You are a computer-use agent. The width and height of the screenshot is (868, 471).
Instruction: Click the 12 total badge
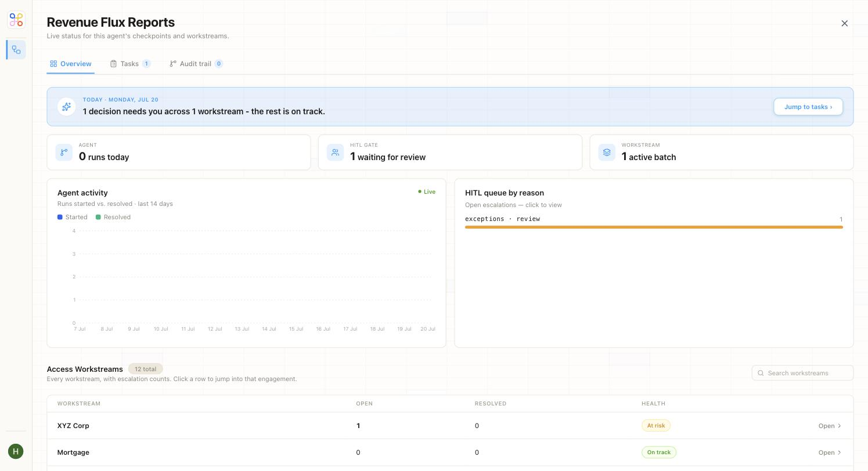pyautogui.click(x=145, y=369)
